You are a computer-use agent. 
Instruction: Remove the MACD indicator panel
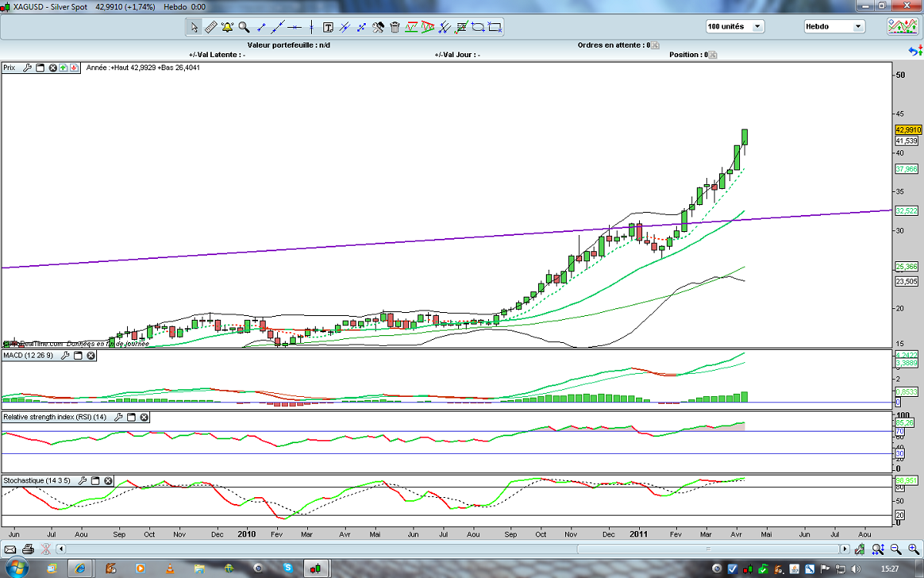pos(91,356)
